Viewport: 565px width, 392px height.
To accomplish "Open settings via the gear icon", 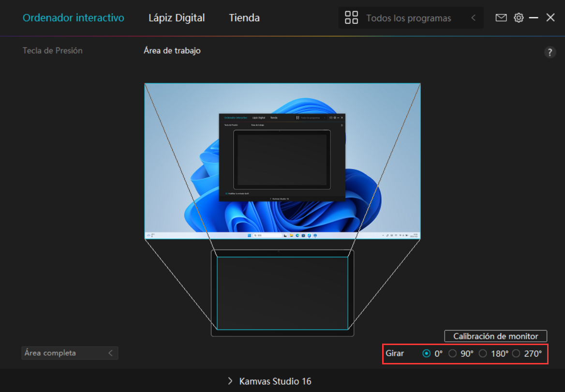I will pyautogui.click(x=519, y=18).
